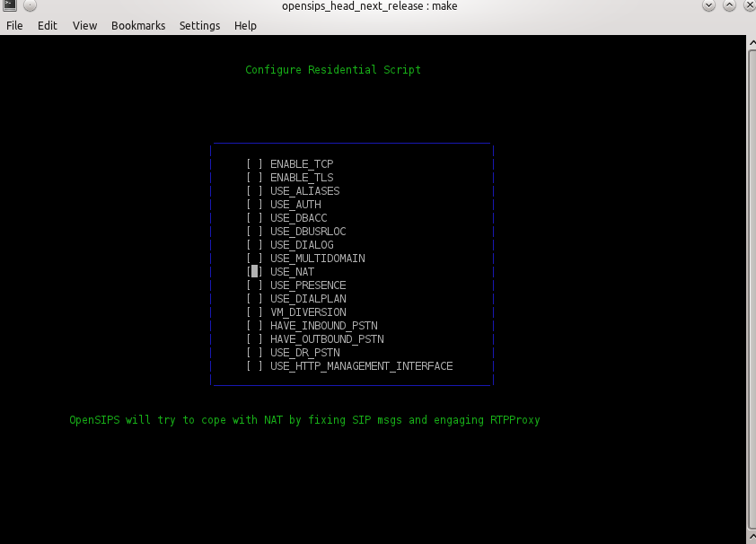Toggle the USE_NAT checkbox

tap(254, 272)
